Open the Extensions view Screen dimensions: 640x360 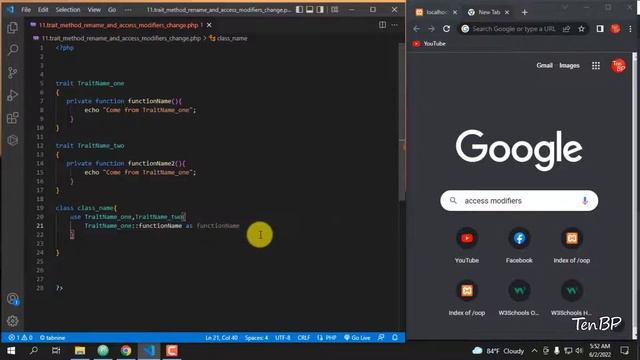coord(13,118)
